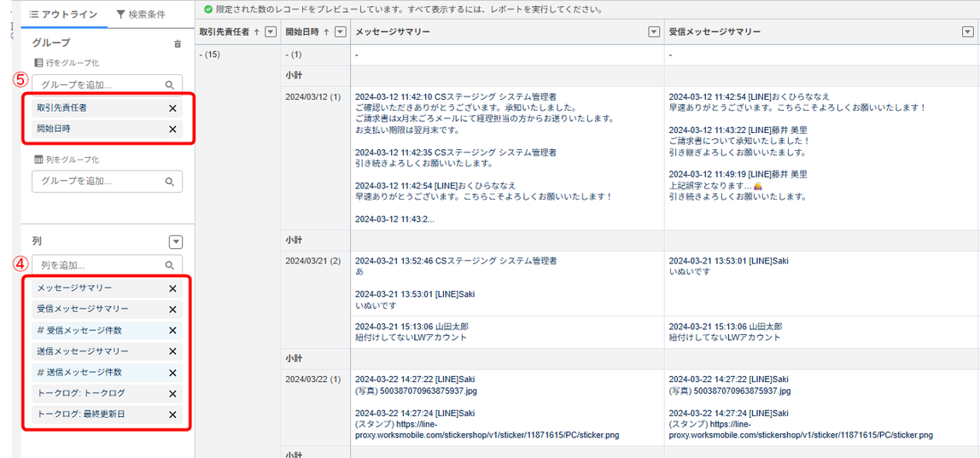The image size is (980, 458).
Task: Remove the 送信メッセージサマリー column
Action: (x=172, y=351)
